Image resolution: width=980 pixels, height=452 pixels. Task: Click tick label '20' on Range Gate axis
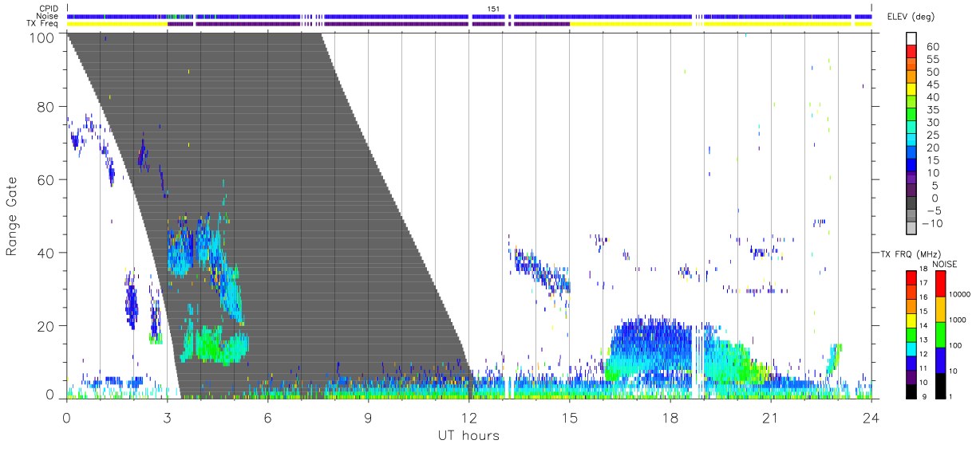[46, 326]
